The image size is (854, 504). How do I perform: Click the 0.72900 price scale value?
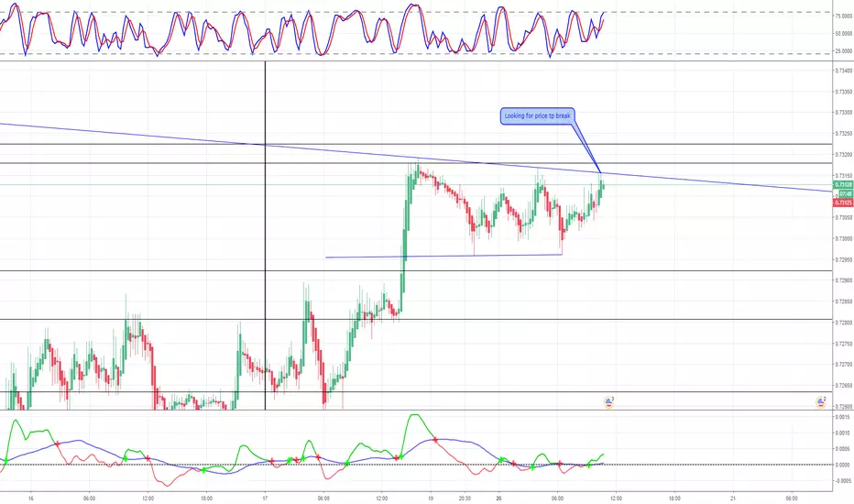click(x=844, y=280)
